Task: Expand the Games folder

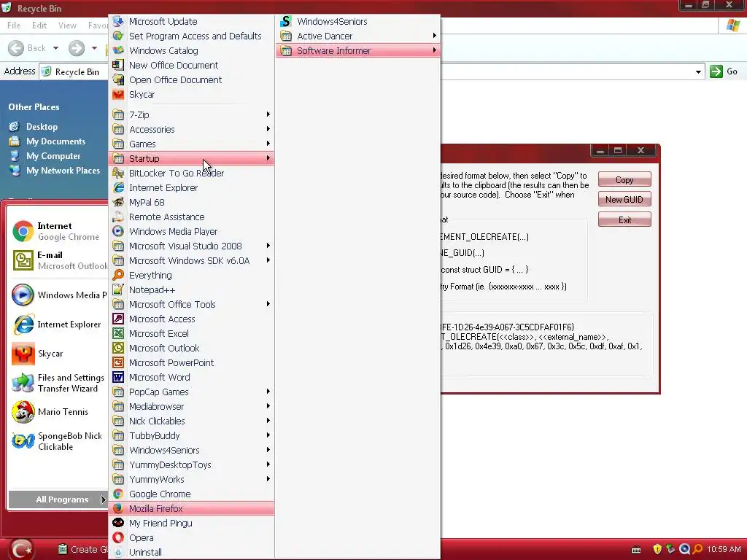Action: (192, 144)
